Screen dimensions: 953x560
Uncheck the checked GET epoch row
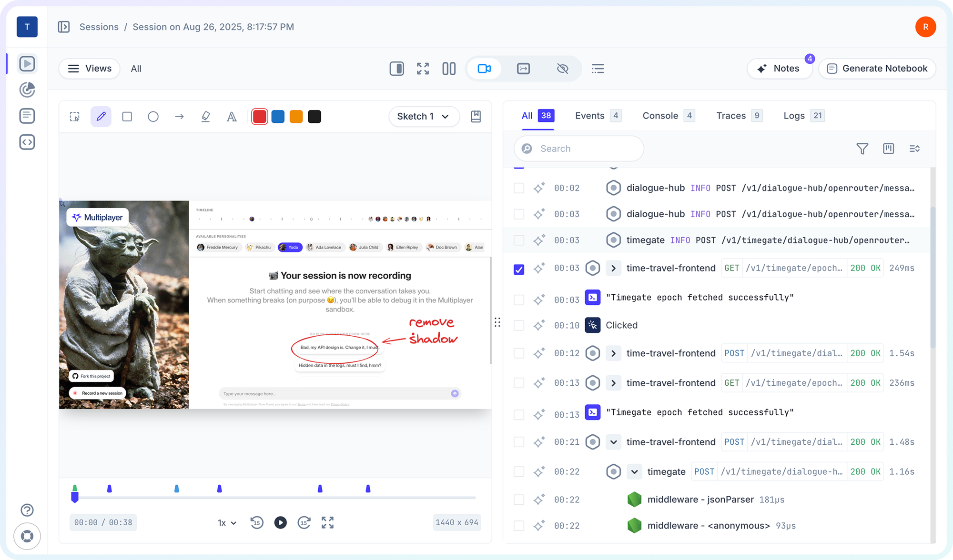tap(519, 270)
